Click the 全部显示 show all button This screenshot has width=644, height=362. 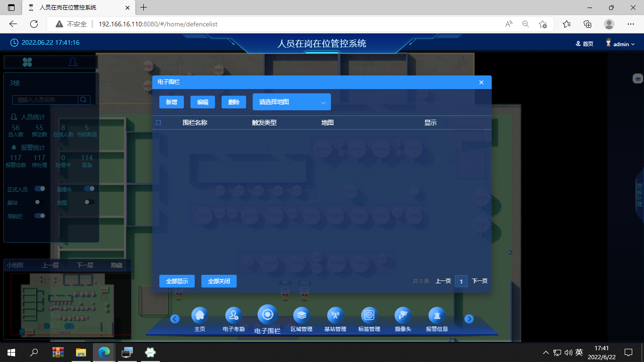tap(177, 281)
